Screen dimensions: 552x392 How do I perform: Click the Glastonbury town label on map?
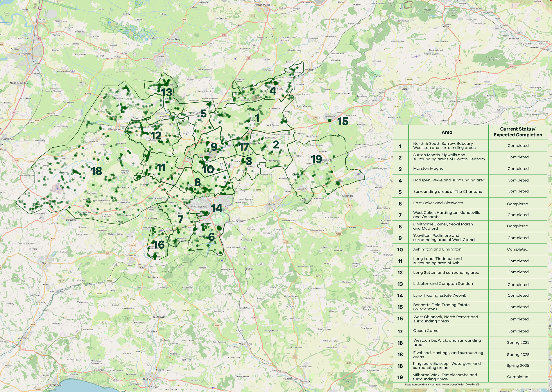point(173,39)
